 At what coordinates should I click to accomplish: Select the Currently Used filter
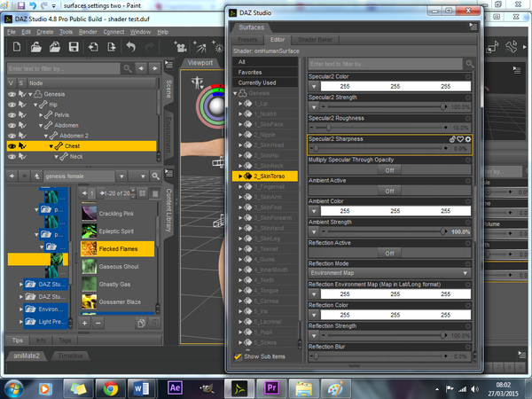(265, 82)
